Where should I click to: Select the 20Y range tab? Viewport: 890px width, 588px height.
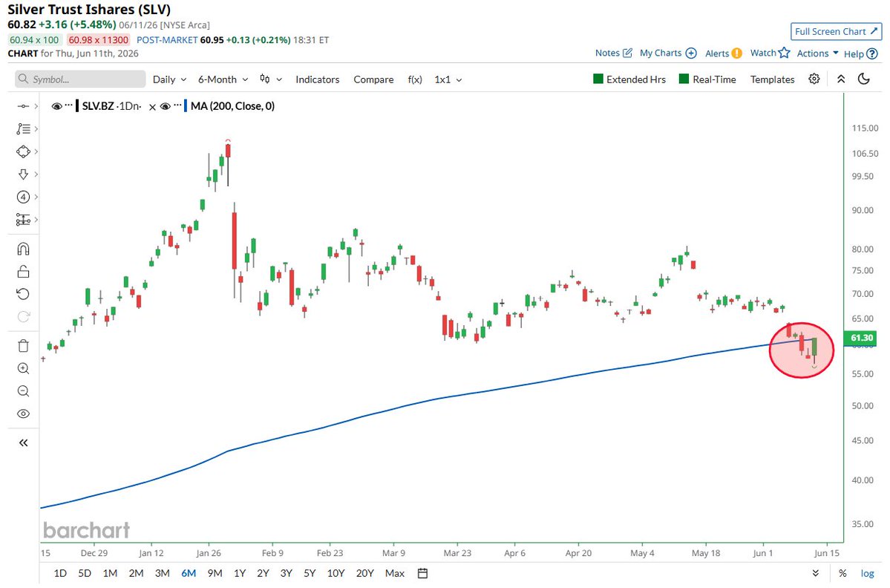365,573
